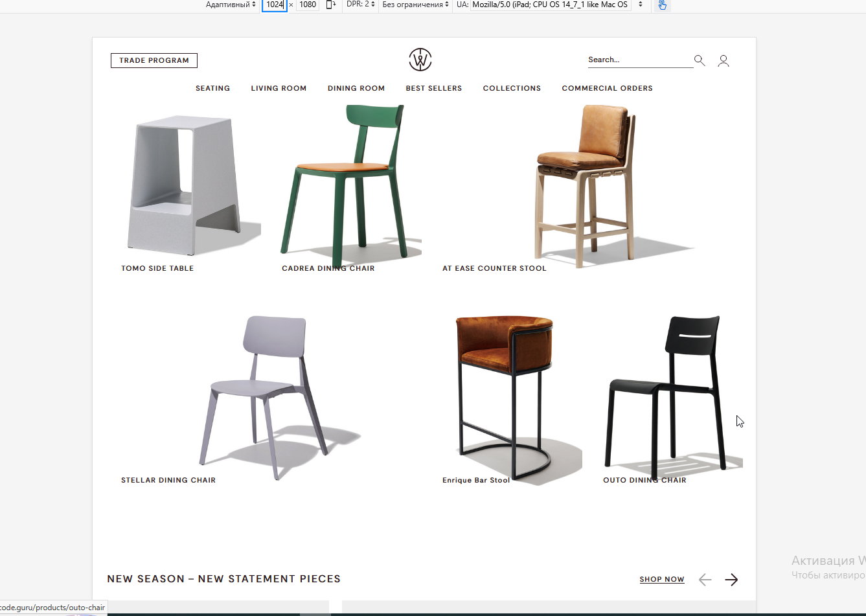Open the Адаптивный device dropdown

point(231,5)
